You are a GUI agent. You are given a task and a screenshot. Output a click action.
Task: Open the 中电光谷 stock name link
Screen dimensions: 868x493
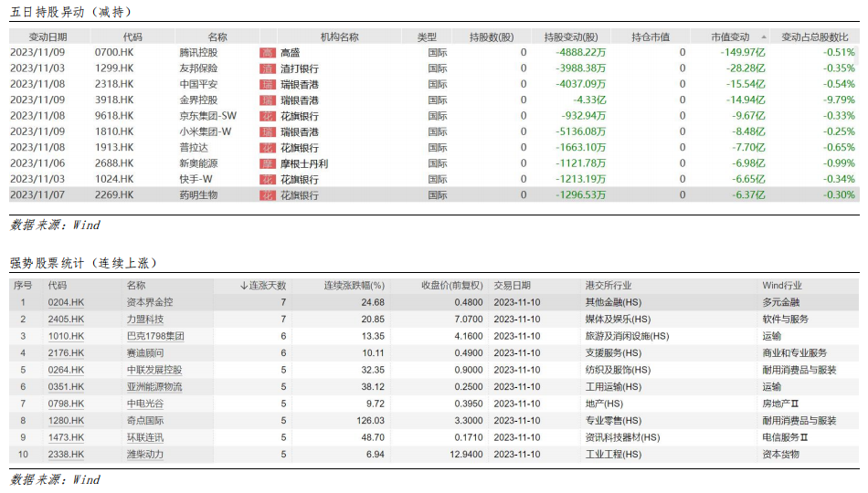(145, 404)
